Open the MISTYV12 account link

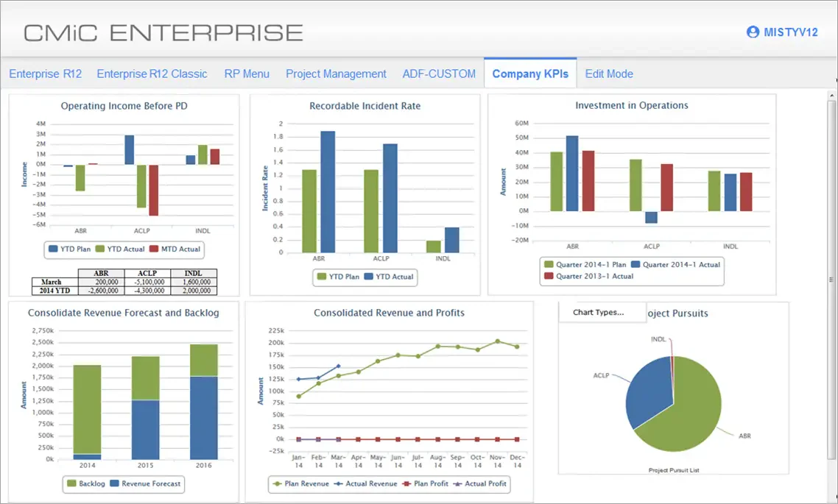click(790, 32)
